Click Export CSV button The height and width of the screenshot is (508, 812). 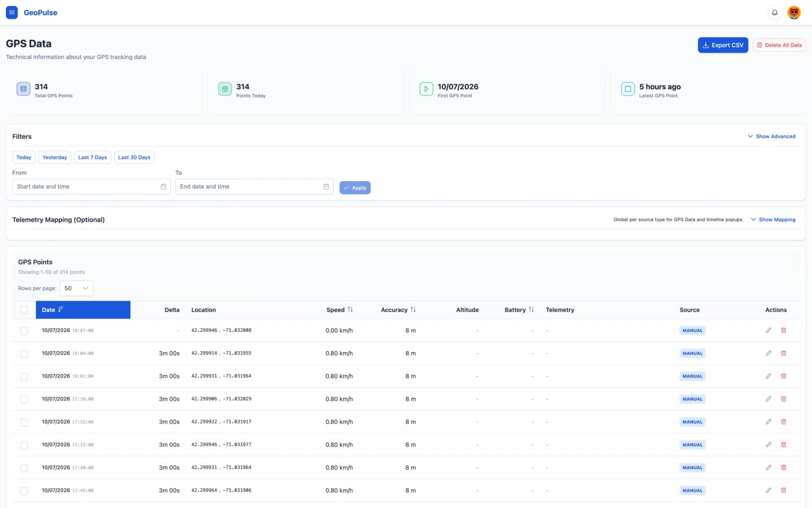723,45
